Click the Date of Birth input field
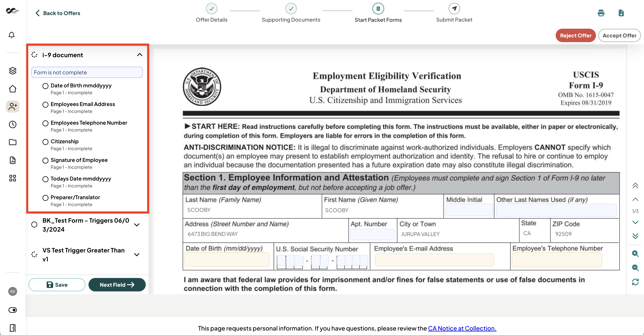Viewport: 644px width, 335px height. tap(227, 260)
